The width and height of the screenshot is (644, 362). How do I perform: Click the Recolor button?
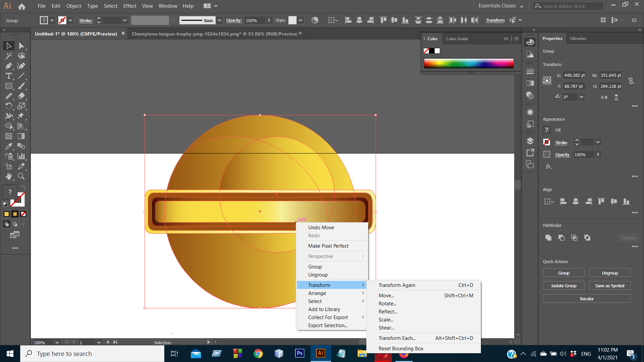point(587,299)
